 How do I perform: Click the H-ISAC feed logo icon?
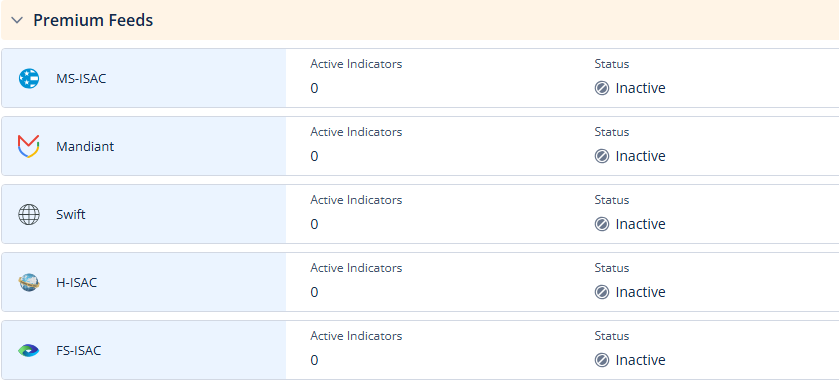click(x=29, y=282)
